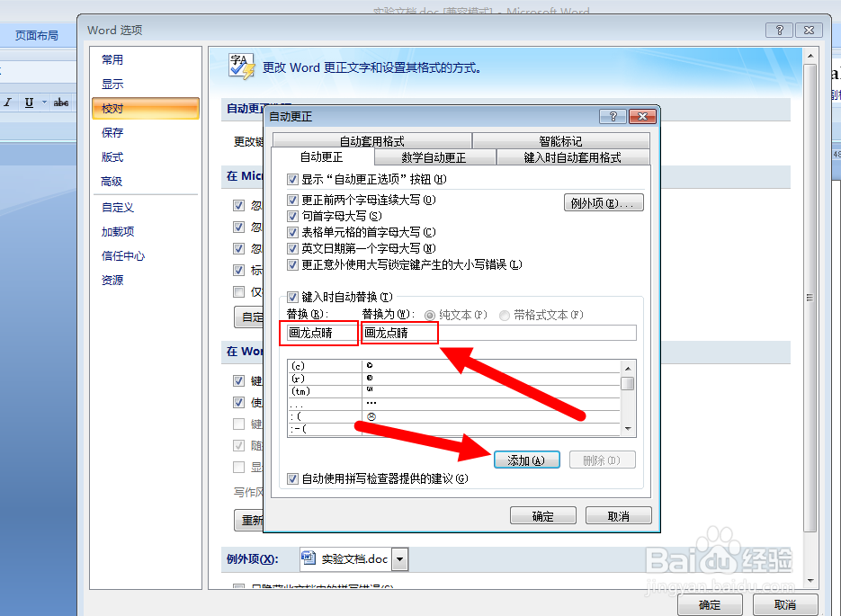Select 高级 in the options sidebar
This screenshot has height=616, width=841.
click(x=112, y=182)
